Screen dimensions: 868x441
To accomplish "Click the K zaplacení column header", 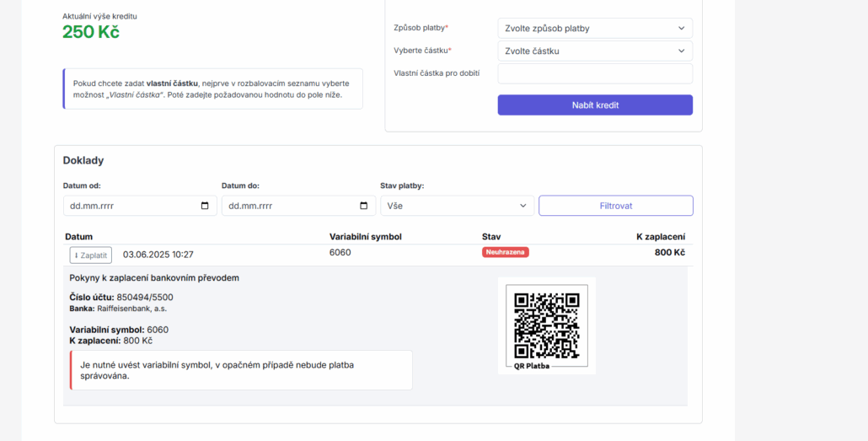I will point(660,237).
